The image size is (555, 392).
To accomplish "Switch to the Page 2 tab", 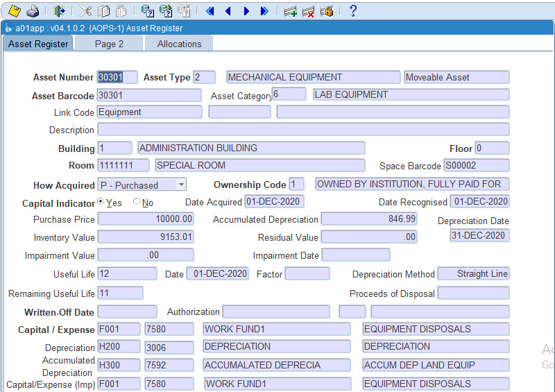I will tap(109, 44).
